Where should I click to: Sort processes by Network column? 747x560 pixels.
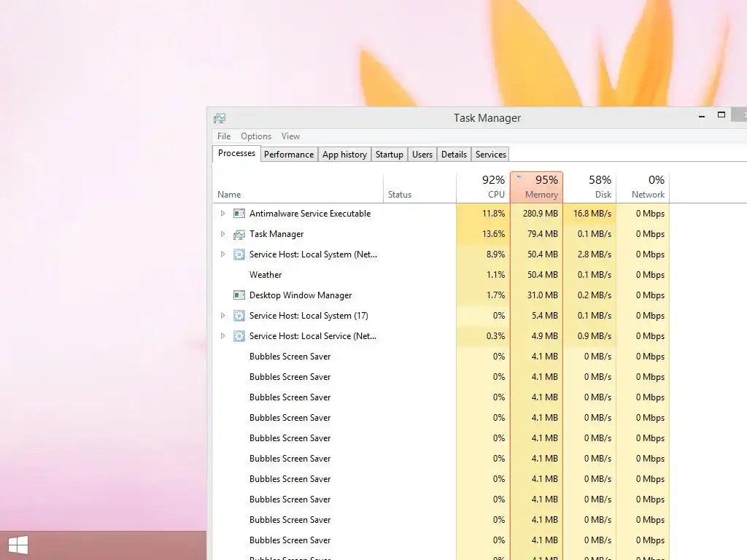(643, 187)
